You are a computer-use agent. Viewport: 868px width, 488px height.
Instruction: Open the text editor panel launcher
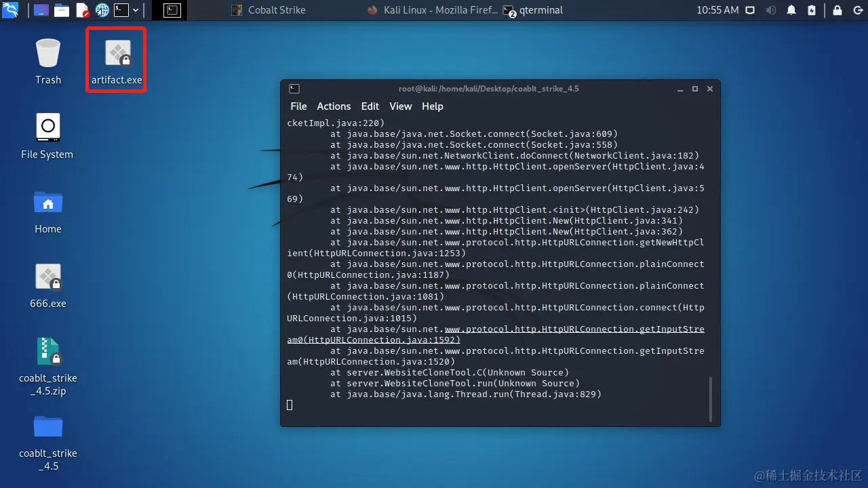[x=82, y=10]
